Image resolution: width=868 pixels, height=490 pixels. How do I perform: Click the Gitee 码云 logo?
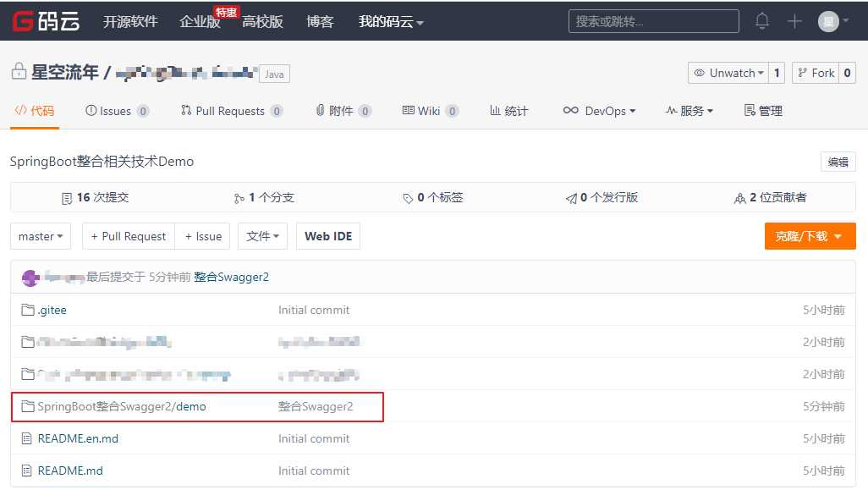[x=46, y=22]
